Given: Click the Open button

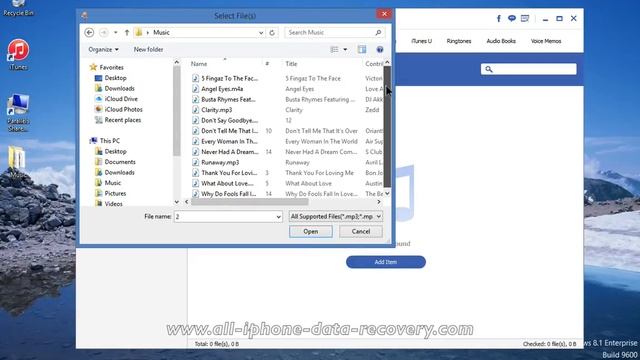Looking at the screenshot, I should click(x=311, y=231).
